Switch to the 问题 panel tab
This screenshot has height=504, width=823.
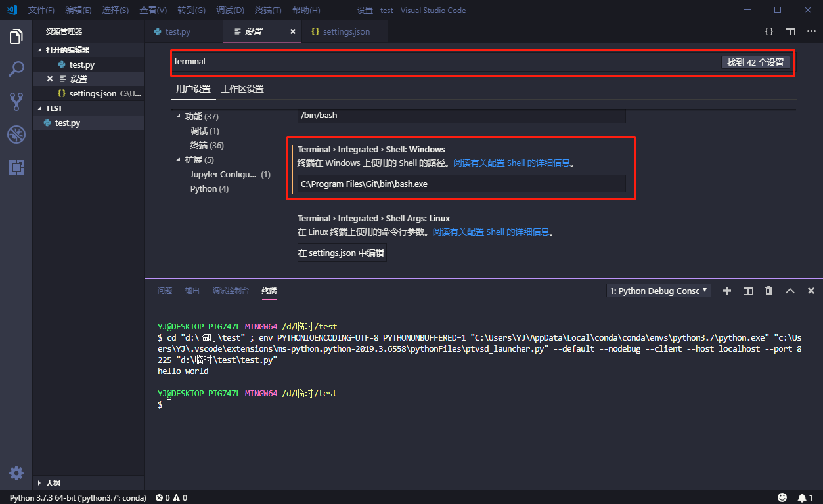point(165,291)
